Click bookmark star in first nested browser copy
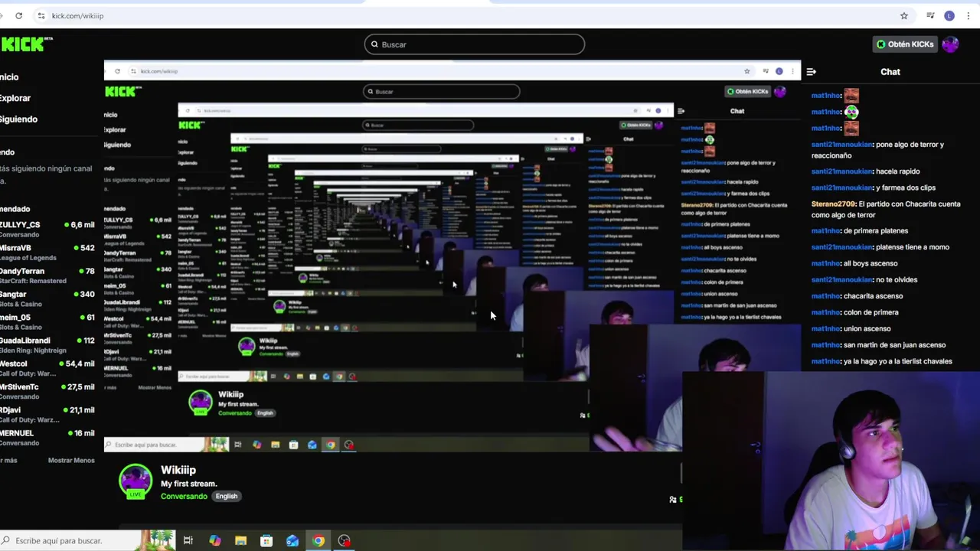Viewport: 980px width, 551px height. click(747, 71)
